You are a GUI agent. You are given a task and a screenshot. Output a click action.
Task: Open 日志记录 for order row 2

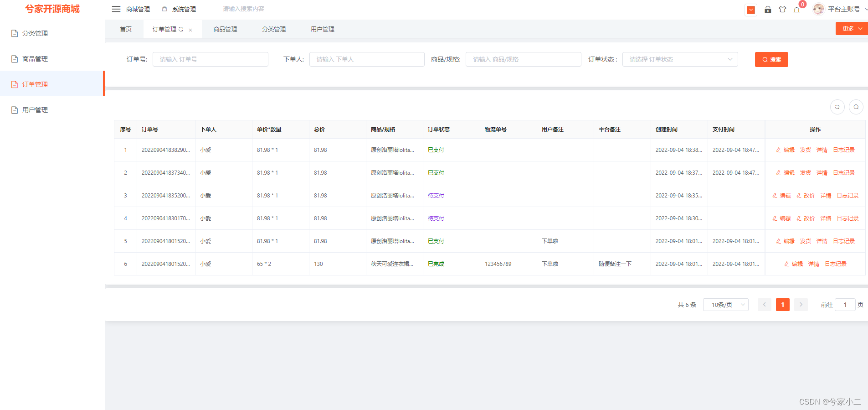[844, 173]
